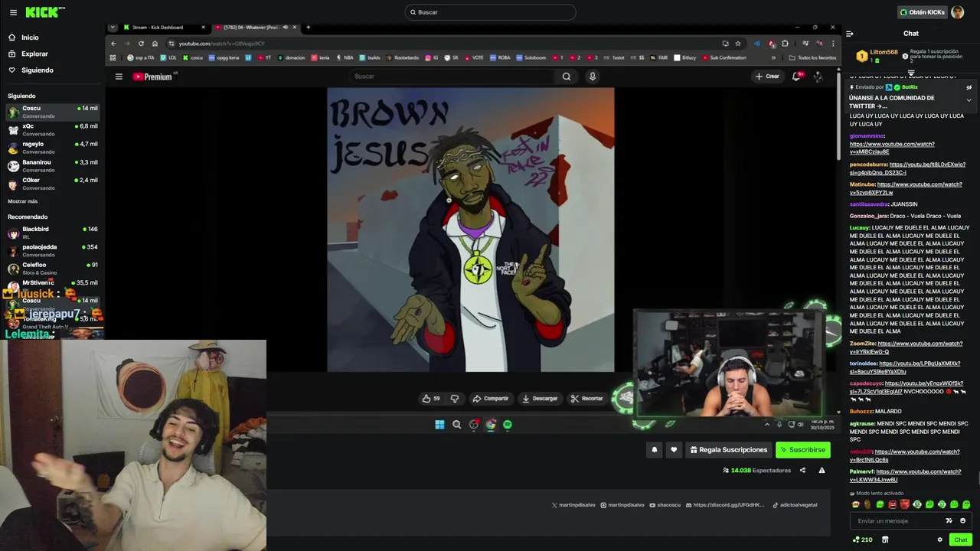The height and width of the screenshot is (551, 980).
Task: Click the Kick Buscar search field
Action: [490, 12]
